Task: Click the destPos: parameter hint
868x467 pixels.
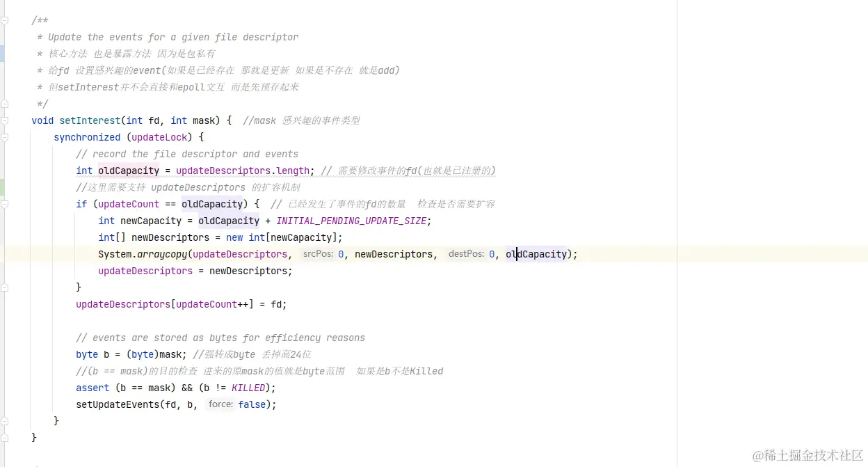Action: click(x=466, y=254)
